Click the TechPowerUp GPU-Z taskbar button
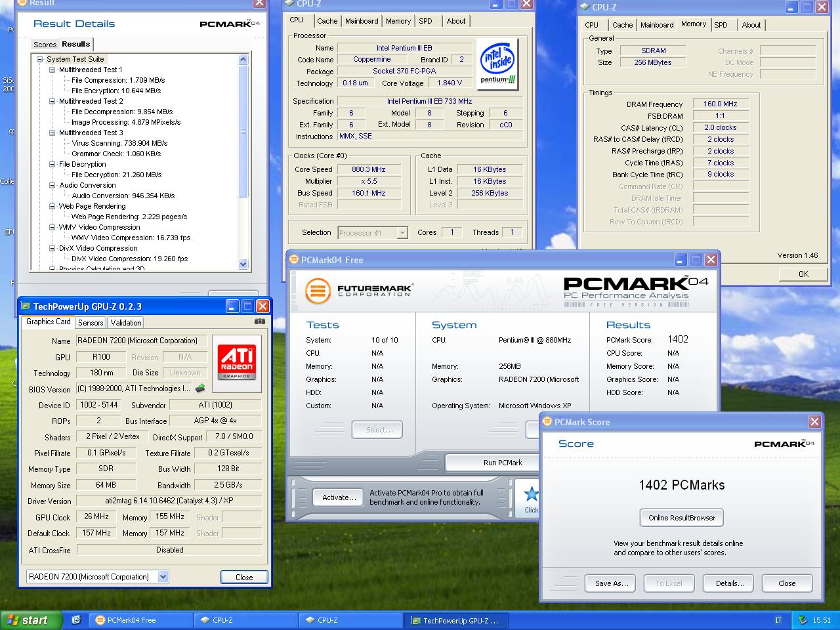The image size is (840, 630). [x=455, y=620]
